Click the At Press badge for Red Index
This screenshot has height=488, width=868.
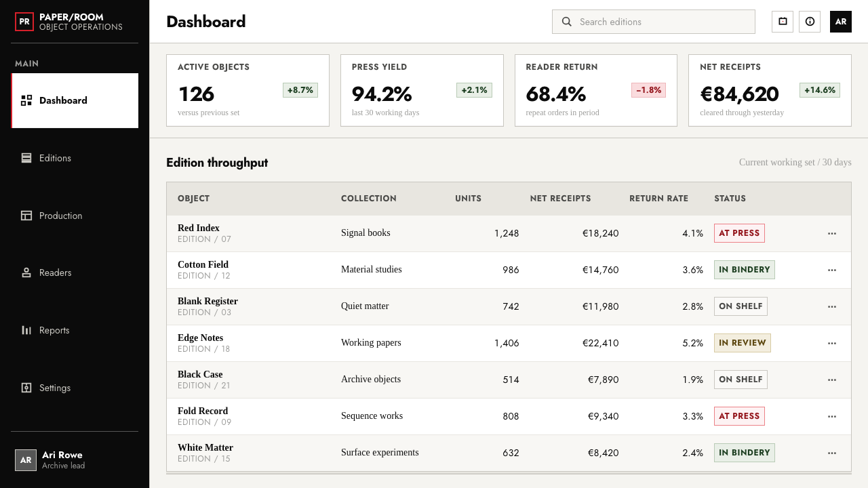pos(739,233)
